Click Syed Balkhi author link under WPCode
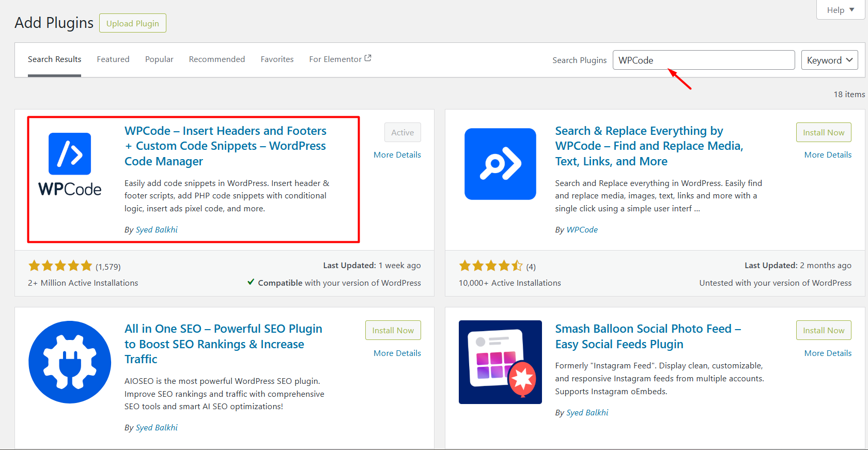The image size is (868, 450). pos(157,230)
